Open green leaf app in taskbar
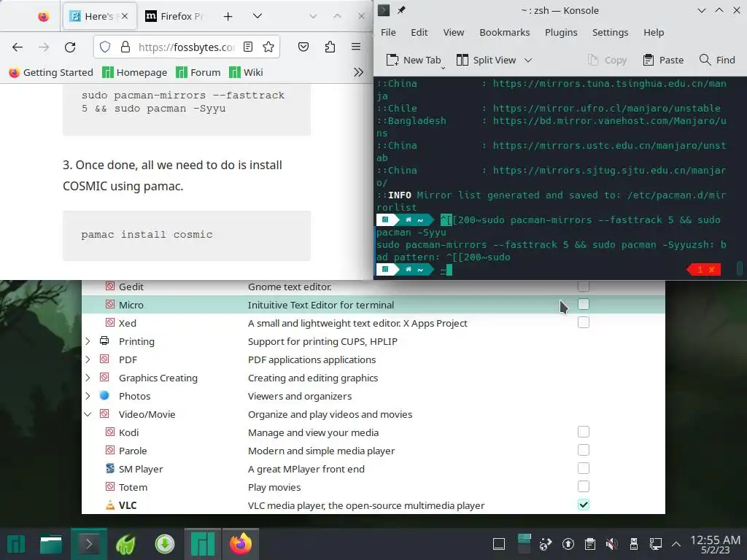Viewport: 747px width, 560px height. coord(126,544)
